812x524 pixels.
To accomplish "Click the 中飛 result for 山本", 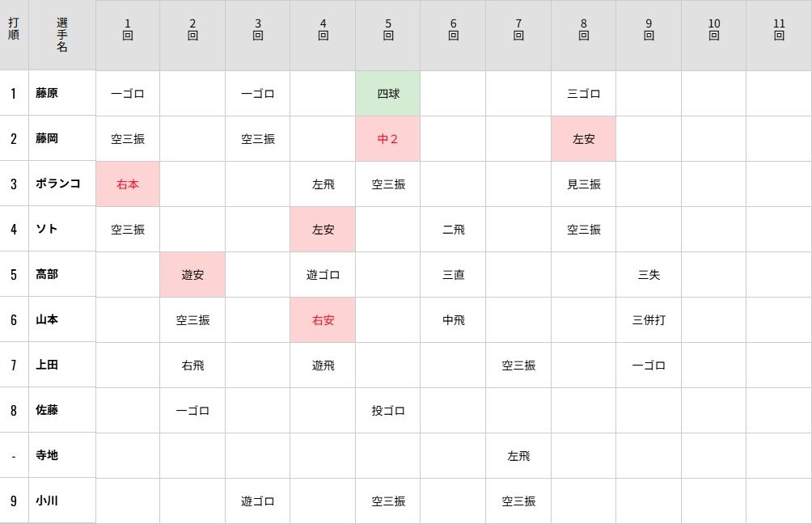I will pos(453,319).
